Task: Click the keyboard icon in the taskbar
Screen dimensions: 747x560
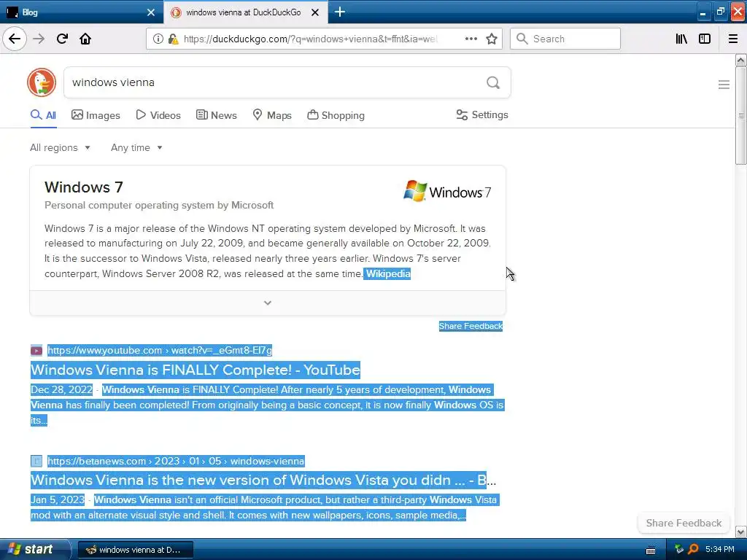Action: tap(651, 550)
